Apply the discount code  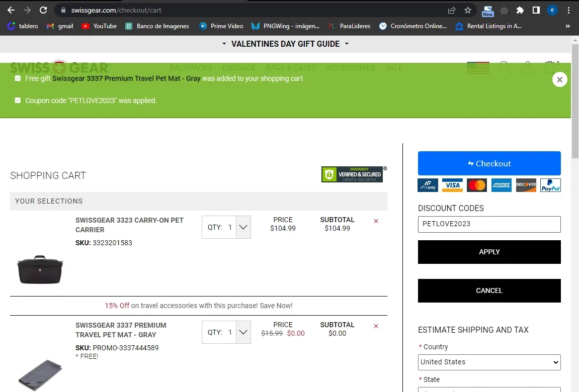point(489,252)
